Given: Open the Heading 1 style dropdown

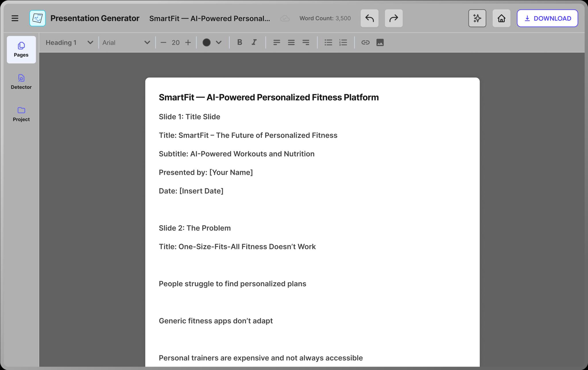Looking at the screenshot, I should (69, 42).
